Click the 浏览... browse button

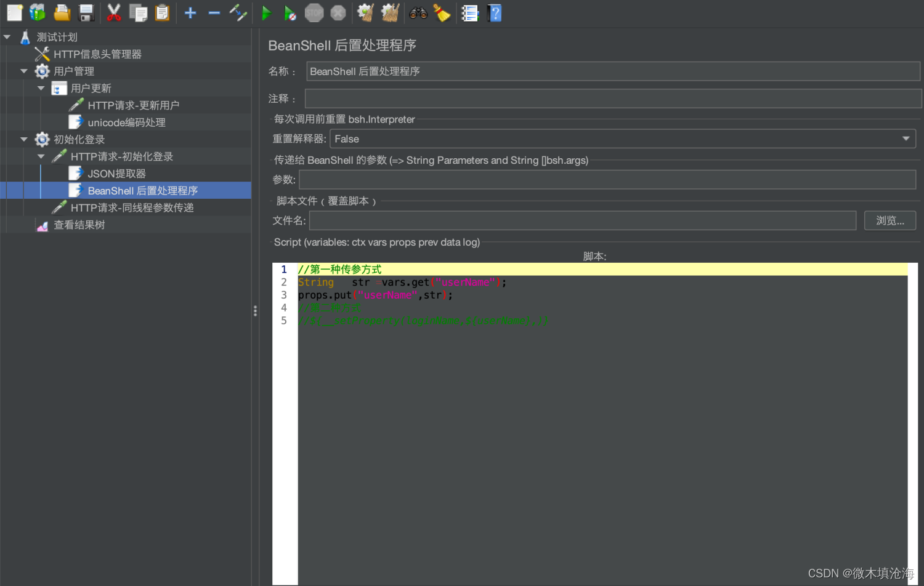coord(890,220)
